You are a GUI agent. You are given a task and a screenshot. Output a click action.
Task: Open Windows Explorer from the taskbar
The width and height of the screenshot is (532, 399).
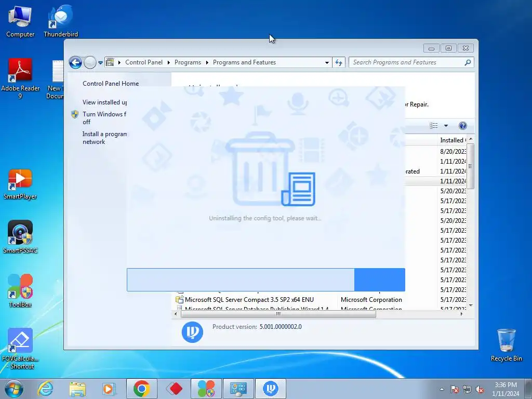tap(77, 389)
